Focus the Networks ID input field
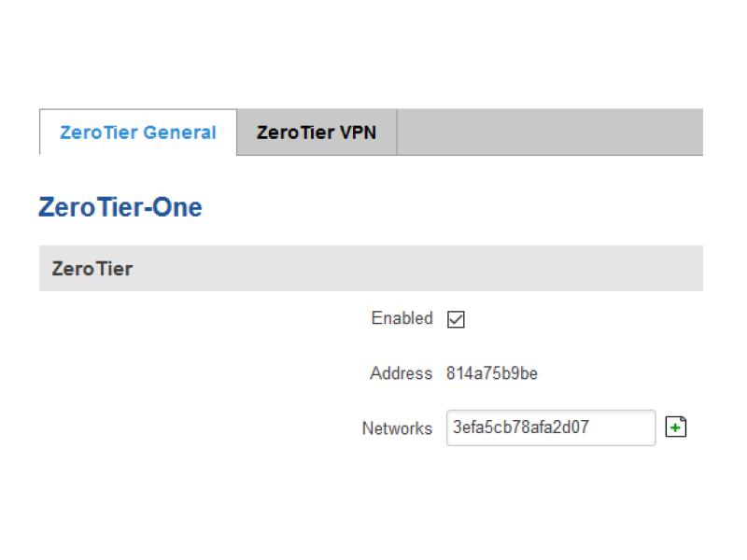 [551, 427]
